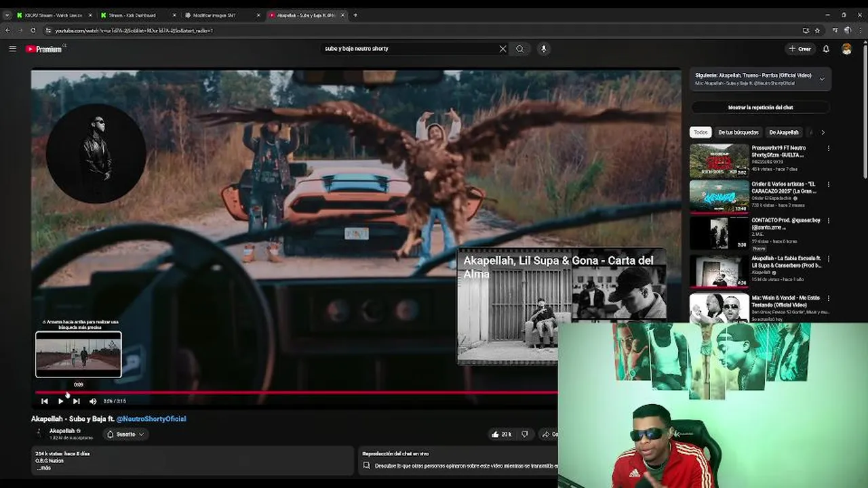The image size is (868, 488).
Task: Open the Suscrito notification dropdown
Action: coord(125,434)
